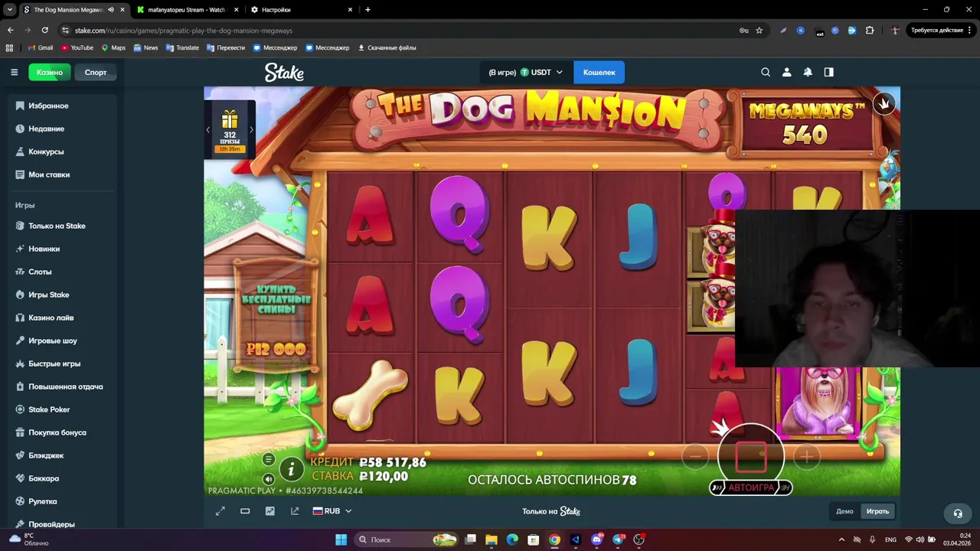Select the Казино tab

coord(49,72)
